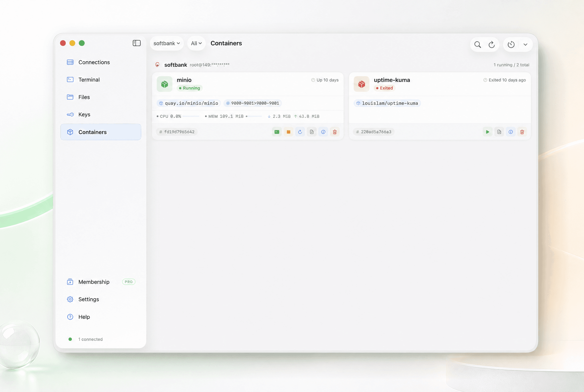
Task: Open the Keys section
Action: point(101,115)
